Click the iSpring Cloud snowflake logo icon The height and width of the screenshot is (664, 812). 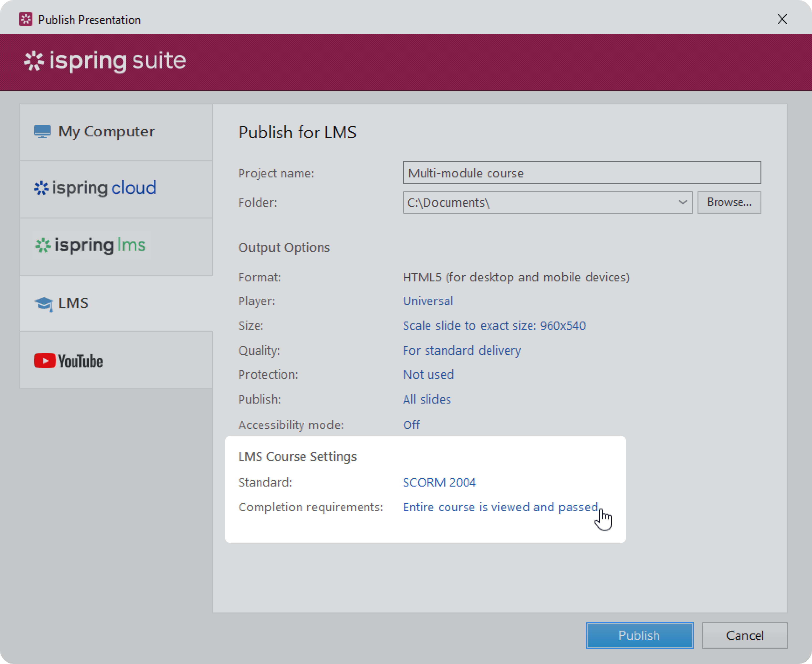pos(41,188)
